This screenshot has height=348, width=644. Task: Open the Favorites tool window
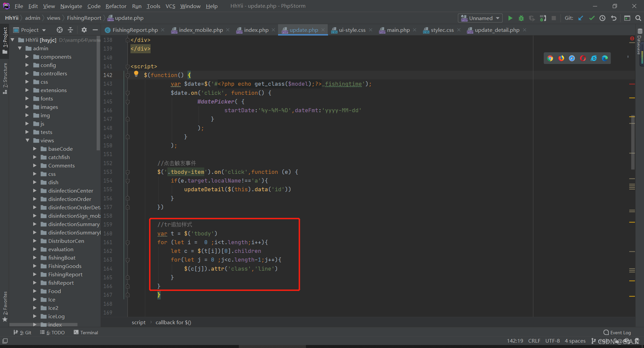pyautogui.click(x=5, y=306)
